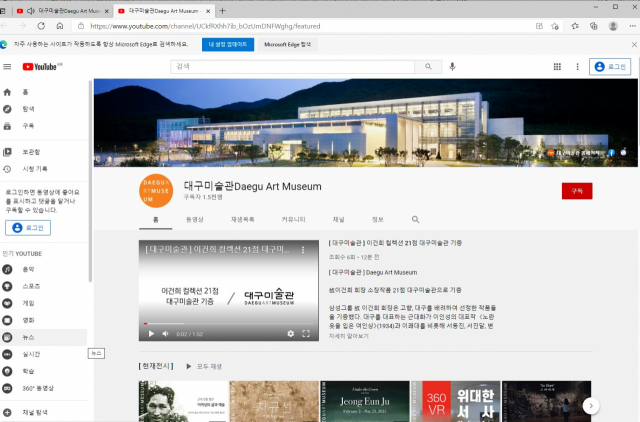Open YouTube settings three-dot menu
640x422 pixels.
(577, 67)
